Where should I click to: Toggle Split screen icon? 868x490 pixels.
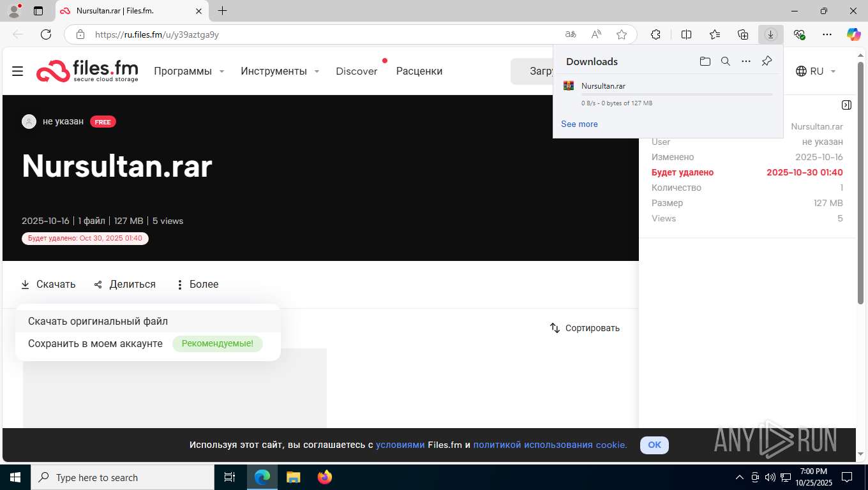687,34
